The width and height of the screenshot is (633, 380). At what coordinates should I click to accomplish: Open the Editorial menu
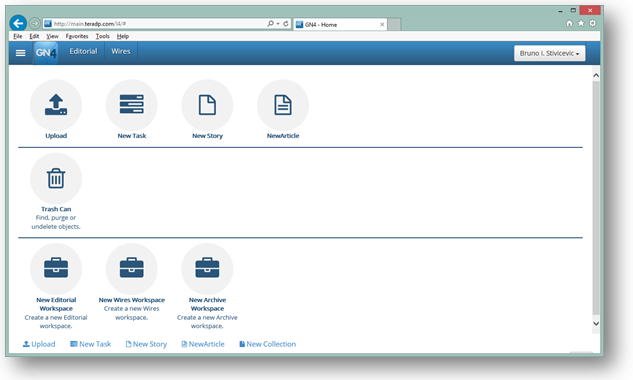click(x=83, y=51)
